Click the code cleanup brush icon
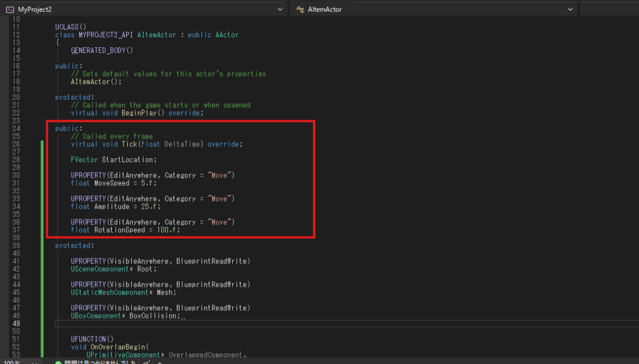639x364 pixels. pos(146,362)
